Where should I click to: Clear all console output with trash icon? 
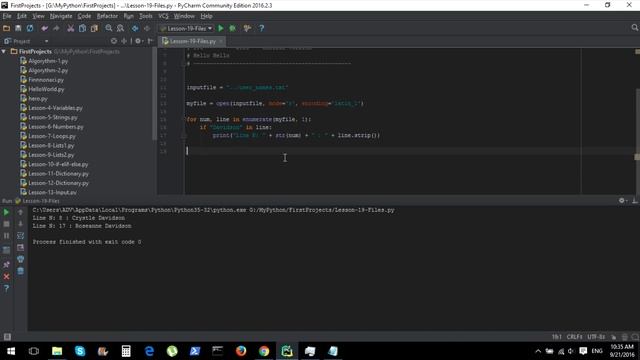click(20, 271)
